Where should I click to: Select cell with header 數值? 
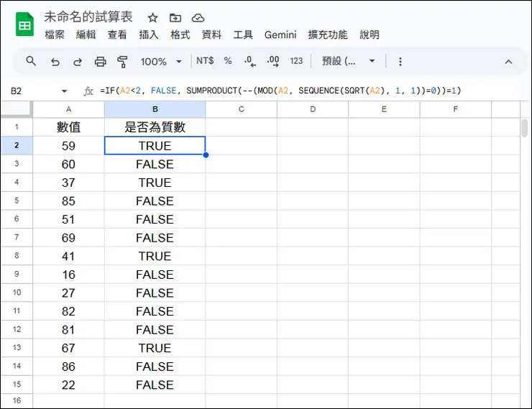68,127
